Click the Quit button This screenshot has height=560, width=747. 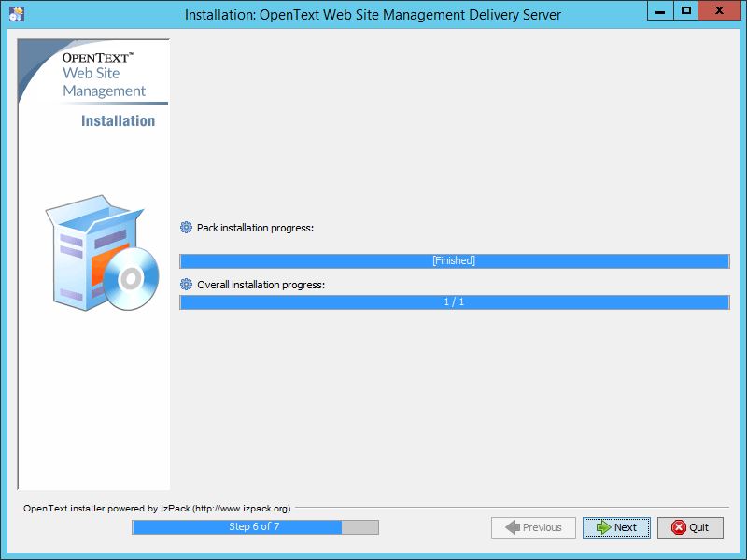[690, 527]
